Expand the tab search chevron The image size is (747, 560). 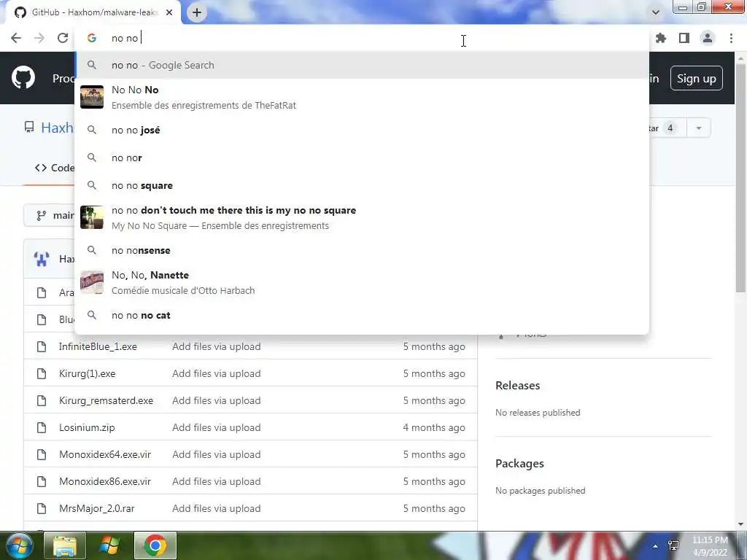pos(656,12)
